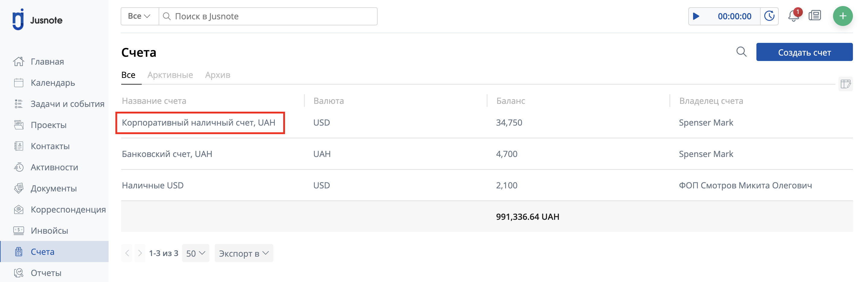Open Корпоративный наличный счет, UAH account
Screen dimensions: 868x282
point(198,123)
